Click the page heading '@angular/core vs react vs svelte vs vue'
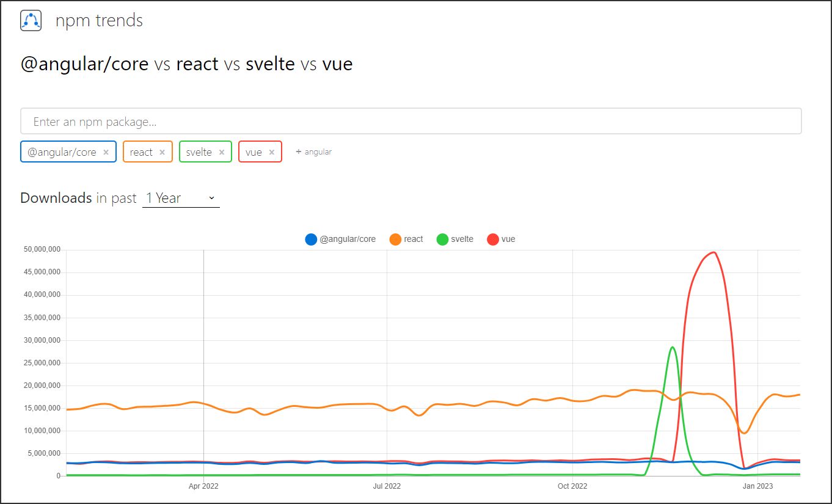Screen dimensions: 832x504 coord(186,64)
